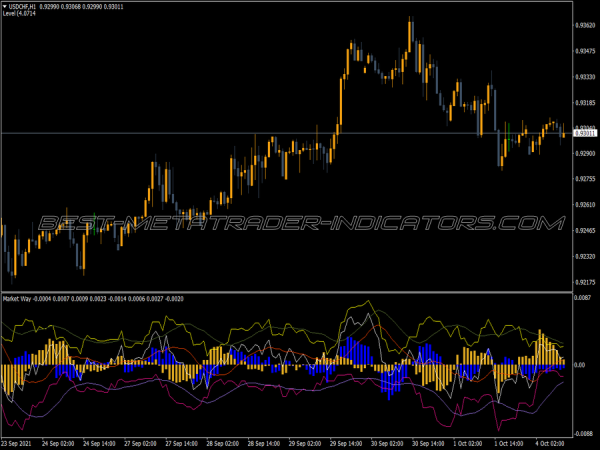Screen dimensions: 600x450
Task: Click the 0.92175 price scale label
Action: pyautogui.click(x=585, y=282)
